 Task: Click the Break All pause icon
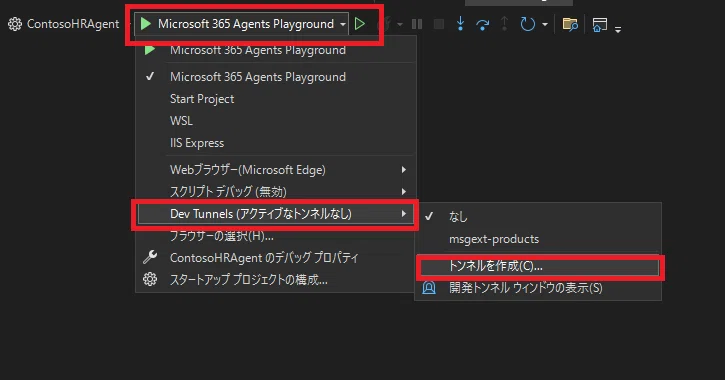(417, 24)
